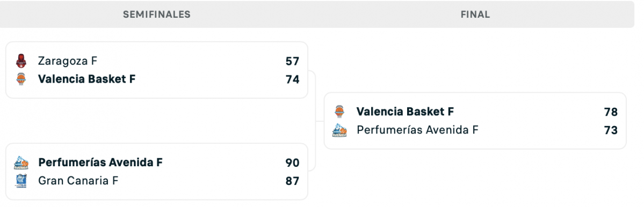The image size is (644, 207).
Task: Click the Gran Canaria F team name
Action: 78,181
